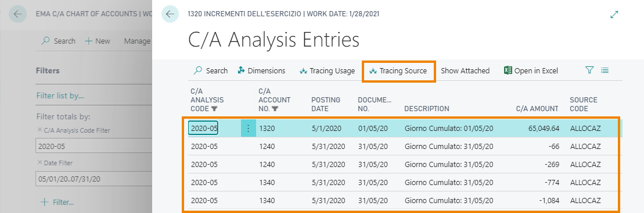
Task: Click analysis code 2020-05 in -774 row
Action: click(x=204, y=183)
